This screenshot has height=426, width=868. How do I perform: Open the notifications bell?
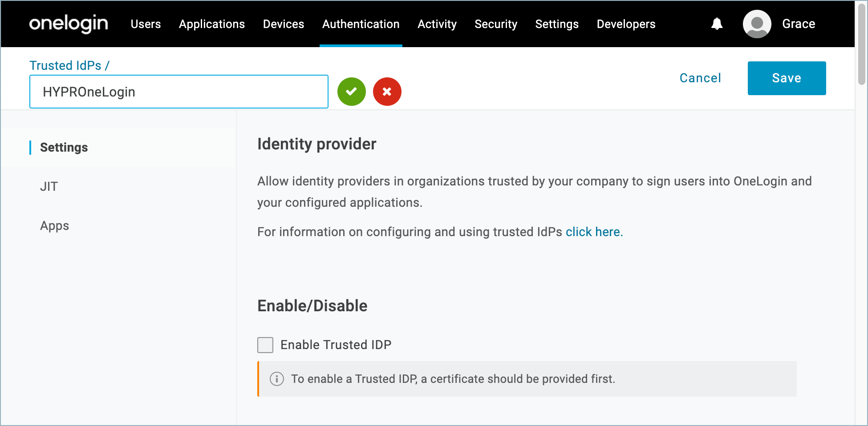717,24
